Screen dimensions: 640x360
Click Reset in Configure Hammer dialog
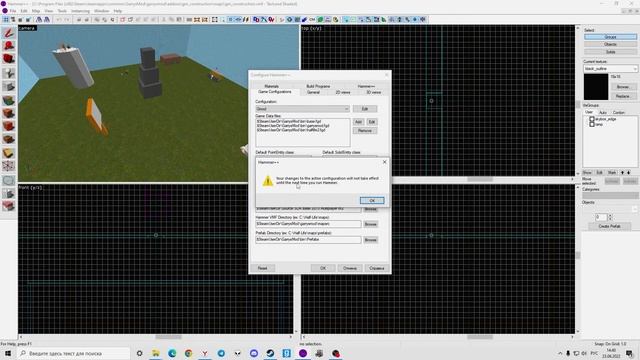pos(262,268)
